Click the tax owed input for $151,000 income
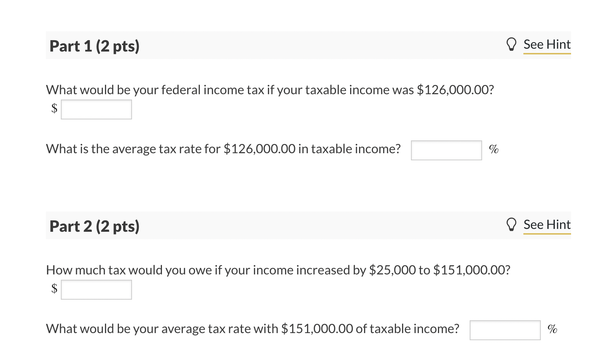The width and height of the screenshot is (607, 364). tap(96, 289)
